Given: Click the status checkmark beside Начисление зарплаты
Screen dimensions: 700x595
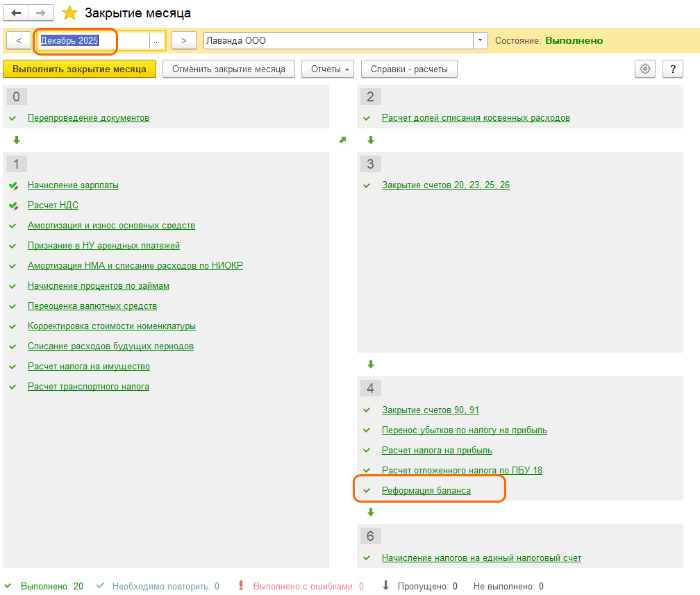Looking at the screenshot, I should point(13,186).
